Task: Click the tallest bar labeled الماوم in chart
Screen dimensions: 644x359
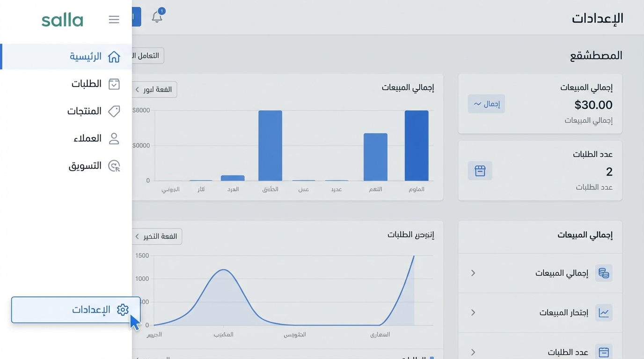Action: (416, 145)
